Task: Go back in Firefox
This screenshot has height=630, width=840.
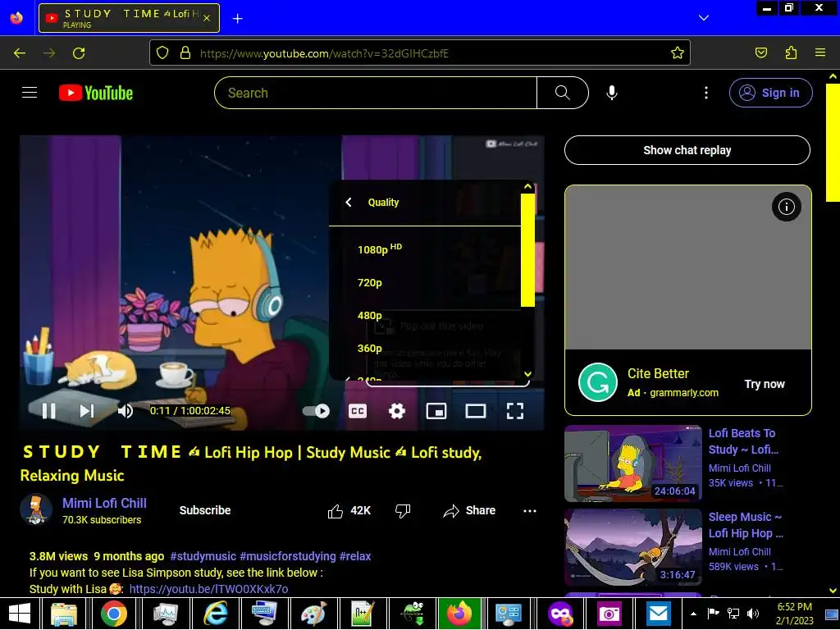Action: click(x=20, y=53)
